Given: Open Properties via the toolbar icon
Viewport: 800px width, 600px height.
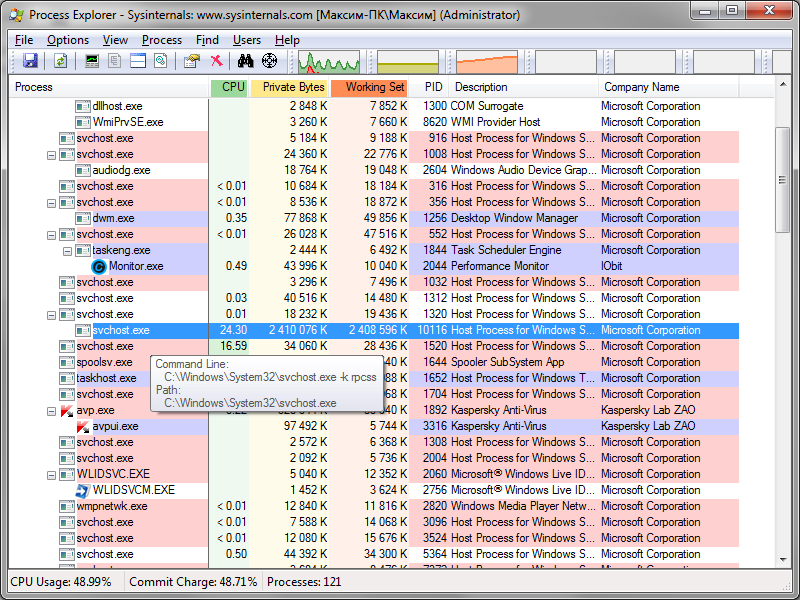Looking at the screenshot, I should coord(191,61).
